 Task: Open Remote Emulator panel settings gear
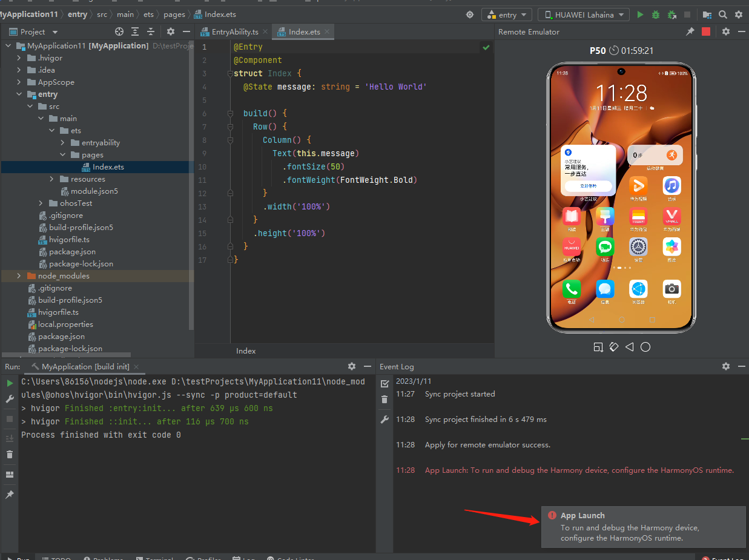(x=726, y=31)
